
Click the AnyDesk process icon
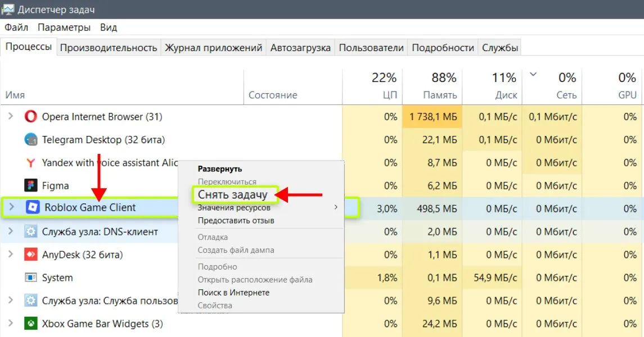pos(31,254)
